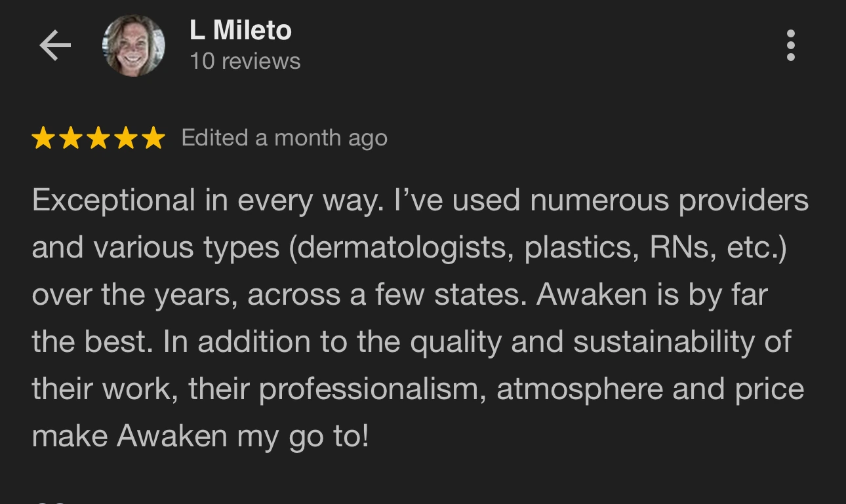This screenshot has height=504, width=846.
Task: Click the "Exceptional in every way" opening sentence
Action: point(205,201)
